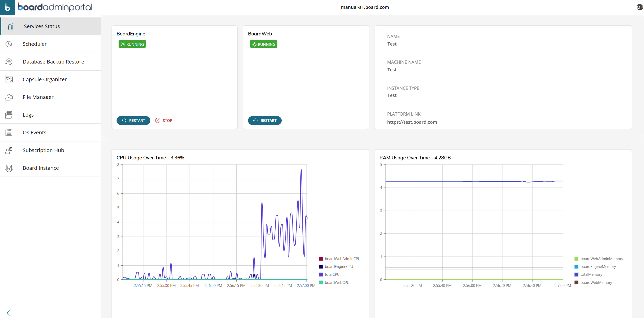The image size is (644, 318).
Task: Toggle boardWebAdminCPU legend swatch
Action: point(321,259)
